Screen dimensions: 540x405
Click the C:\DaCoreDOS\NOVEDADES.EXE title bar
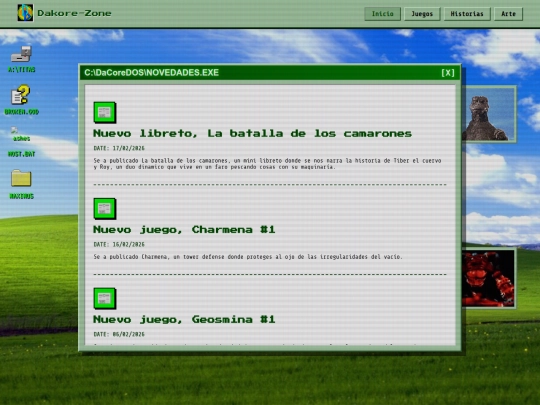pyautogui.click(x=270, y=73)
